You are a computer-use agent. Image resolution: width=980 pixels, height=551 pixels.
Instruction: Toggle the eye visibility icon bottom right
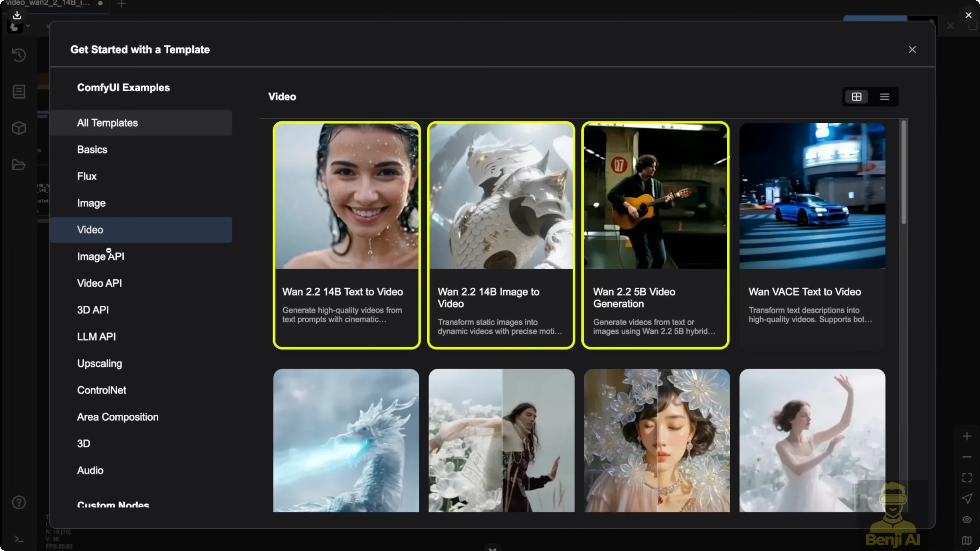(x=966, y=519)
